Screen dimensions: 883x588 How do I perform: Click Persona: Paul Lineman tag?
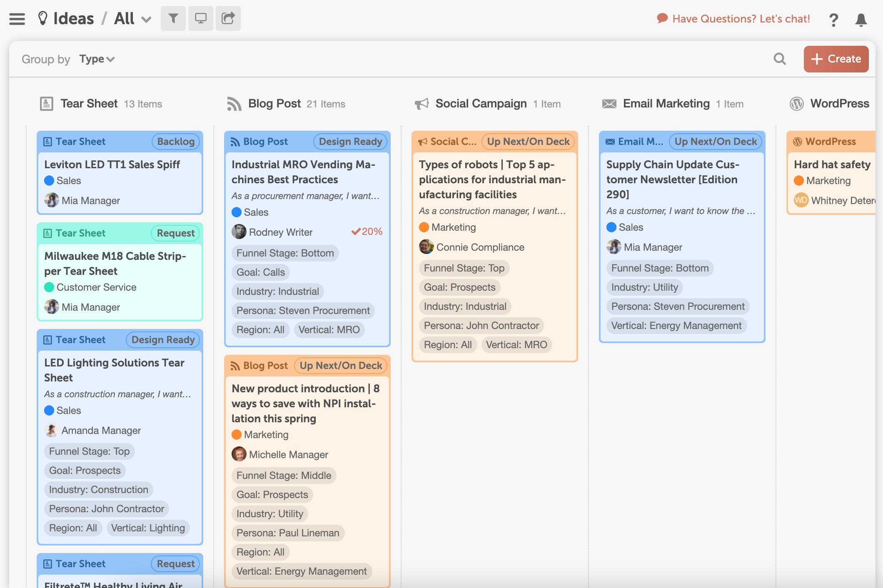click(x=288, y=533)
